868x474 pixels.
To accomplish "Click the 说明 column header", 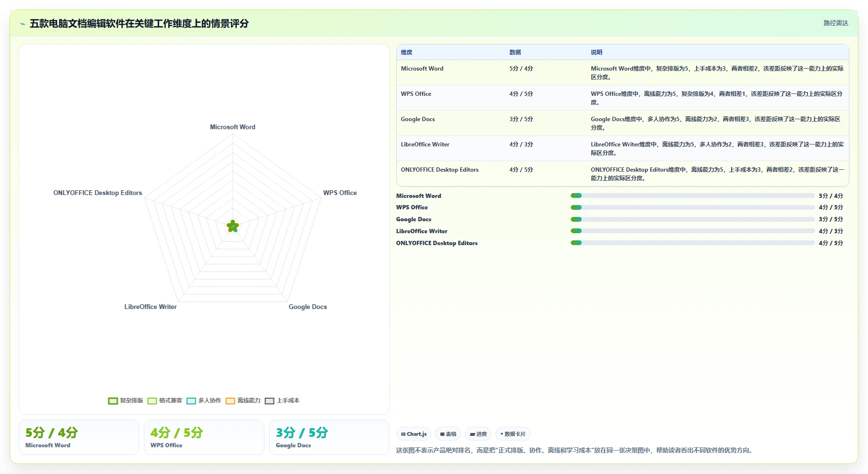I will tap(596, 52).
